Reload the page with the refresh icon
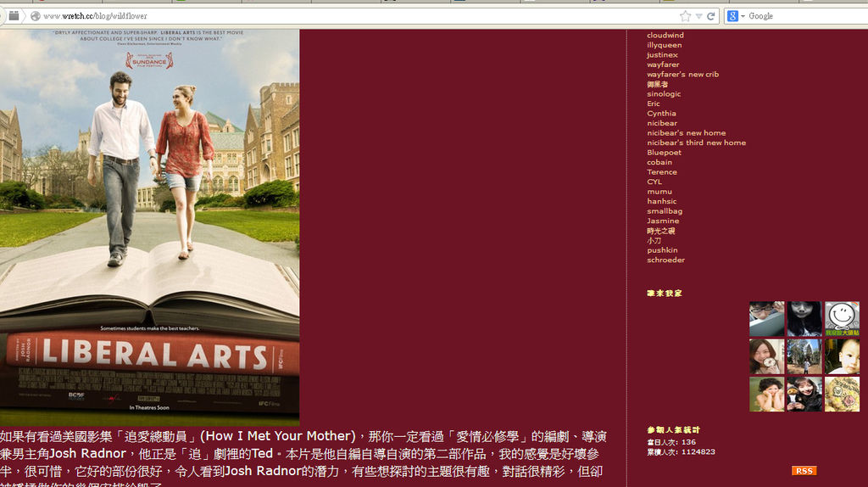 (x=711, y=16)
